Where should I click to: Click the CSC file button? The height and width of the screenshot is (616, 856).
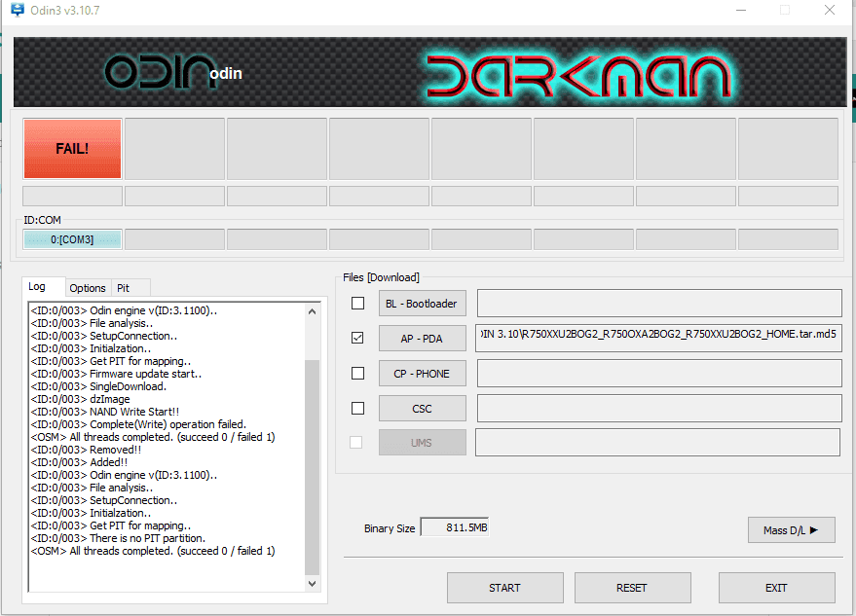[422, 408]
